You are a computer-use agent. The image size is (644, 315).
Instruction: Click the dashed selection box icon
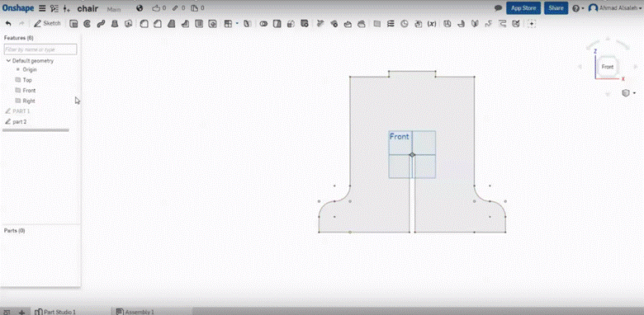click(532, 24)
